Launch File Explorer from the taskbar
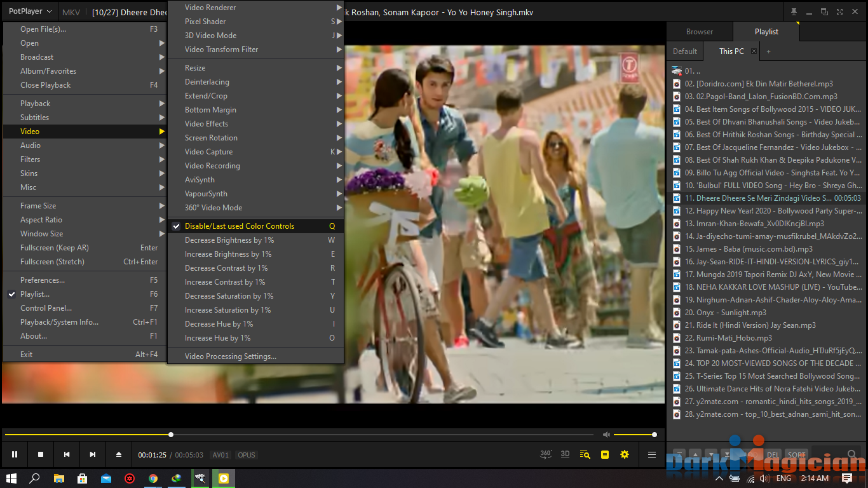Screen dimensions: 868x488 pyautogui.click(x=59, y=478)
